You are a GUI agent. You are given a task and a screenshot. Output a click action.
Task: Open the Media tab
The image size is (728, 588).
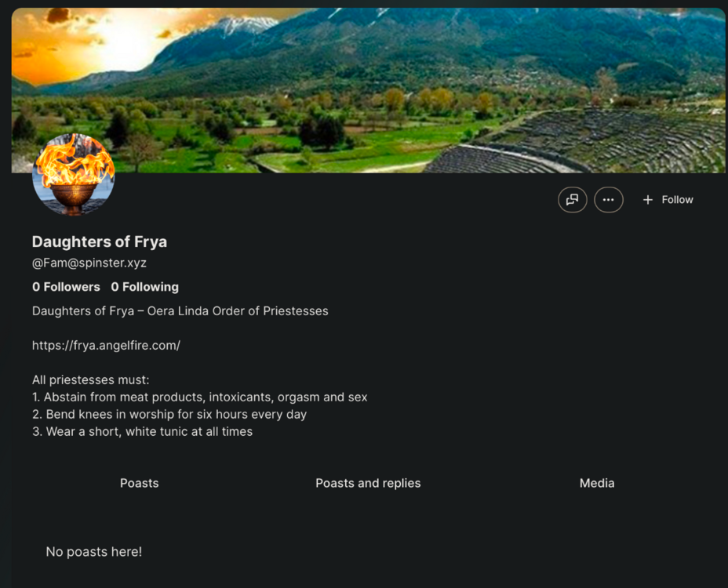click(x=597, y=483)
